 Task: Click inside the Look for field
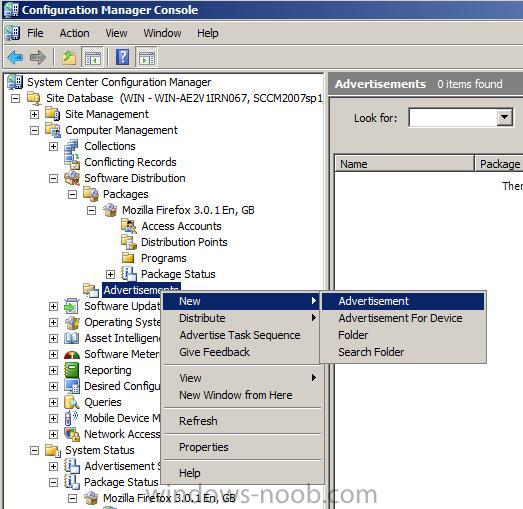click(x=453, y=117)
